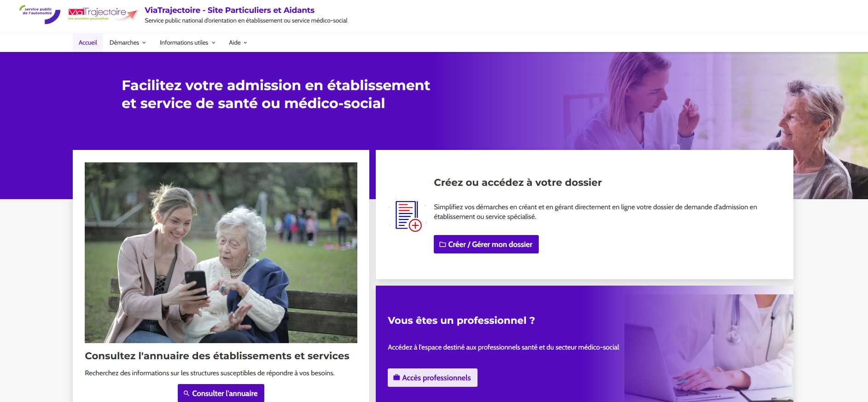
Task: Click the ViaTrajectoire - Site Particuliers et Aidants title
Action: click(x=229, y=10)
